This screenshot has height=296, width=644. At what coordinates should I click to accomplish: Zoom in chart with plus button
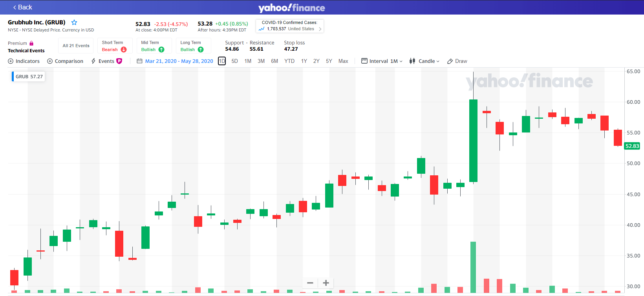click(326, 283)
